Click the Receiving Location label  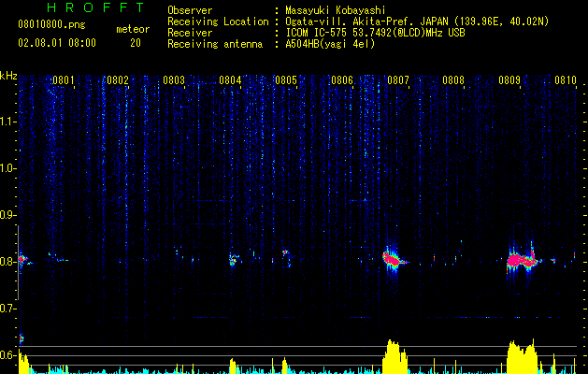[x=218, y=22]
